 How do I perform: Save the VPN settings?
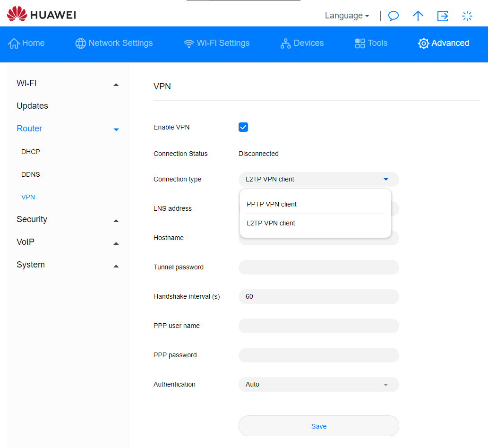pos(319,426)
